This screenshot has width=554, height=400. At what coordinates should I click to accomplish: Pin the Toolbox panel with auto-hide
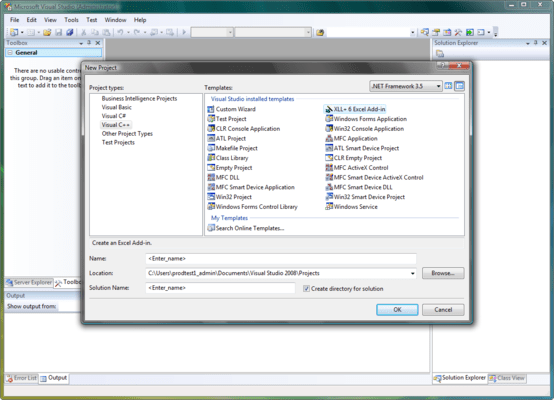89,43
